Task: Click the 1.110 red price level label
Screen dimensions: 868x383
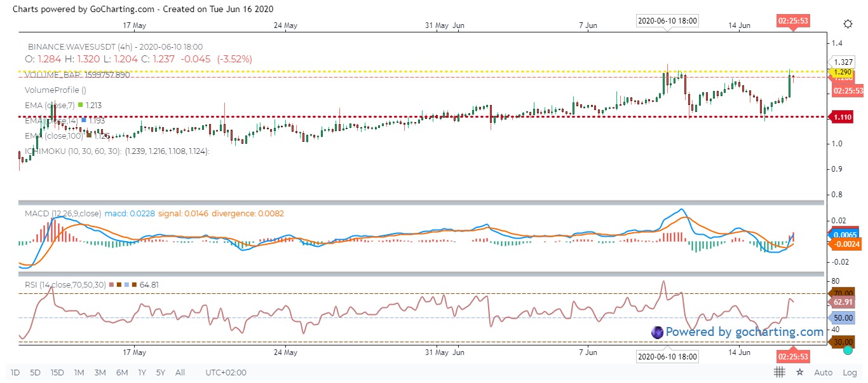Action: point(843,118)
